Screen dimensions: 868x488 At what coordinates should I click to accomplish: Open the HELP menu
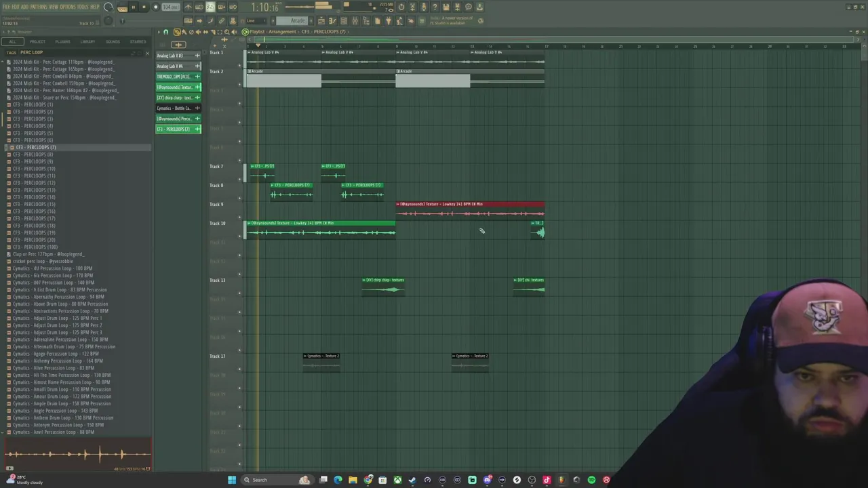pyautogui.click(x=95, y=7)
